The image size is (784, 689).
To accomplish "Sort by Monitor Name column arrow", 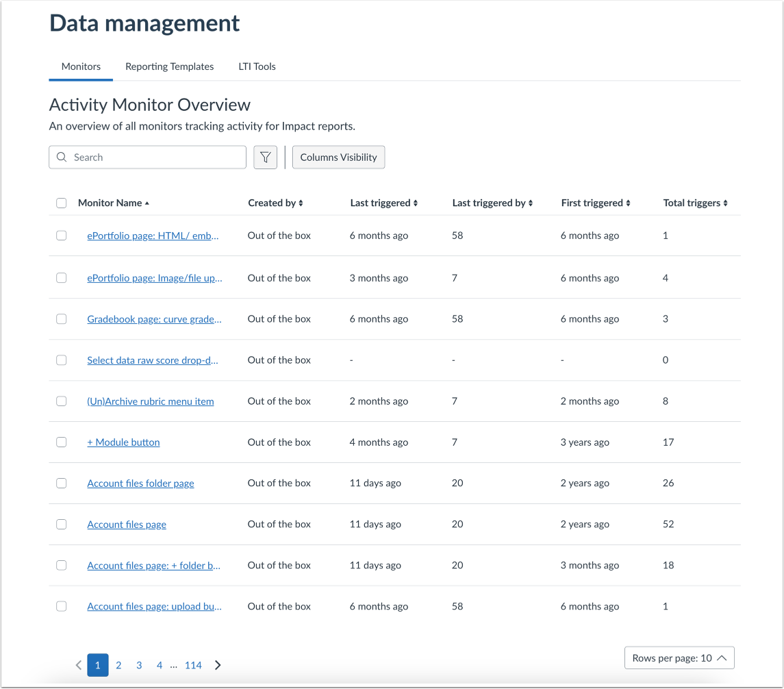I will tap(147, 203).
